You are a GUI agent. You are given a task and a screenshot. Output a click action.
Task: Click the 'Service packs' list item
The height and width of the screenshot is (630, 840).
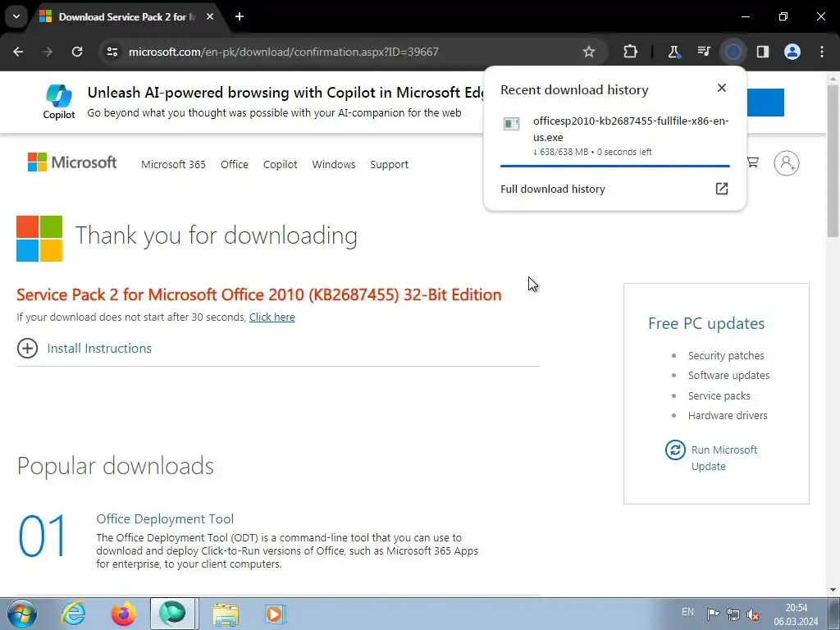[719, 396]
